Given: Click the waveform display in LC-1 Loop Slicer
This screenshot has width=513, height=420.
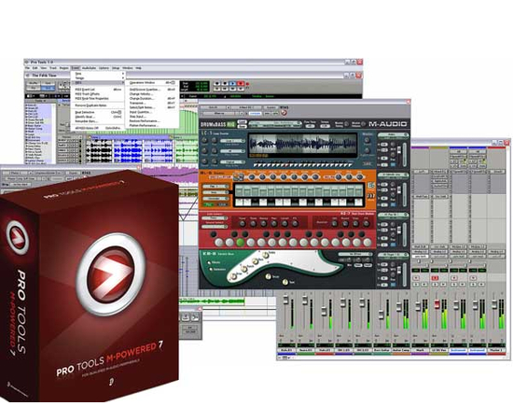Looking at the screenshot, I should [302, 144].
